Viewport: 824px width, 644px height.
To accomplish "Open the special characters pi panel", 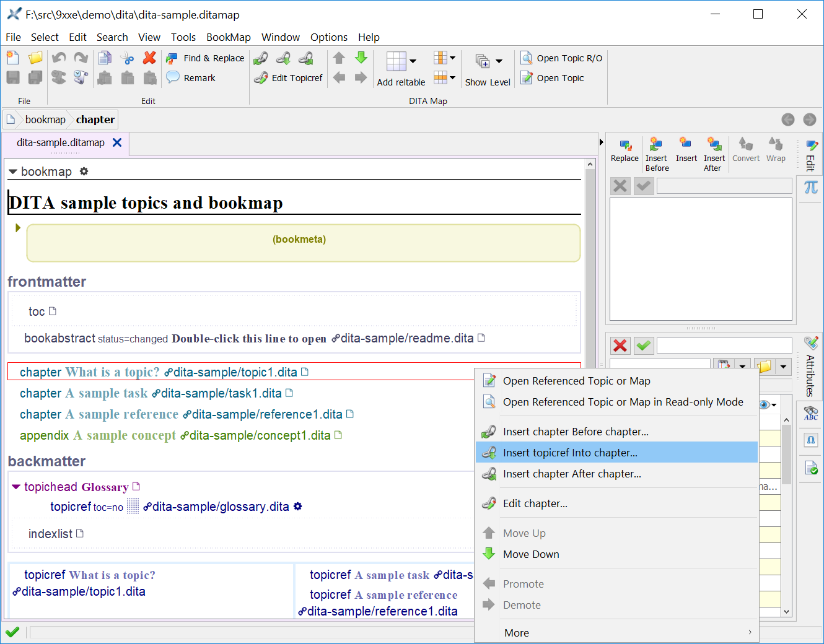I will 810,188.
